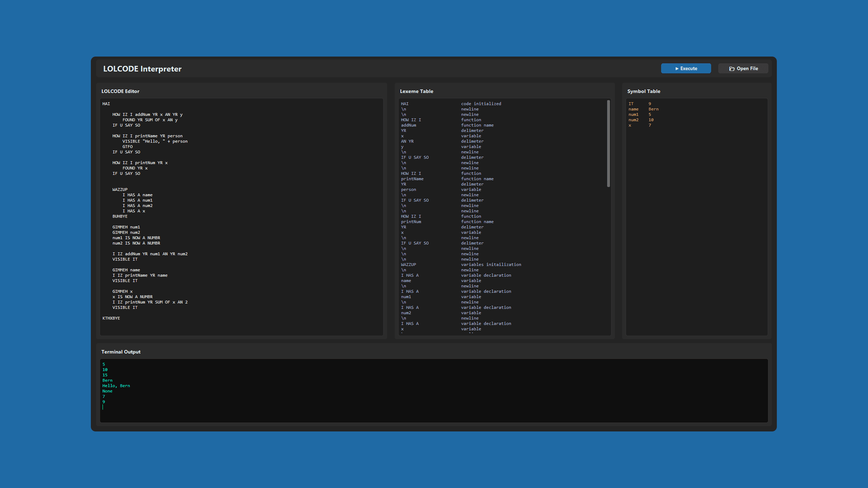Image resolution: width=868 pixels, height=488 pixels.
Task: Click the person lexeme row
Action: [441, 189]
